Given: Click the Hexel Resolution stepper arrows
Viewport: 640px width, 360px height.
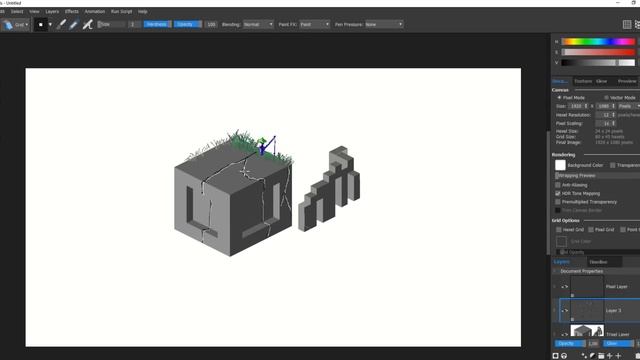Looking at the screenshot, I should pyautogui.click(x=613, y=115).
